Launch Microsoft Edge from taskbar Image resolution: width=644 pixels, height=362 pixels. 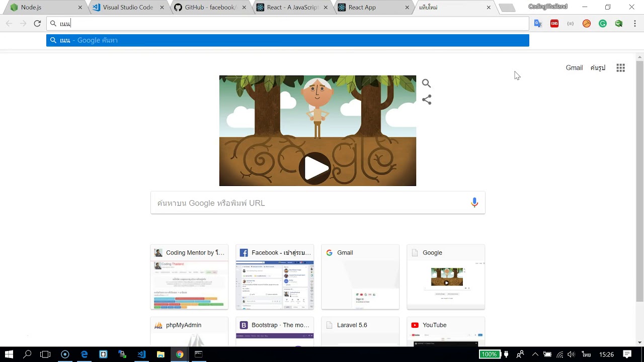[x=84, y=354]
